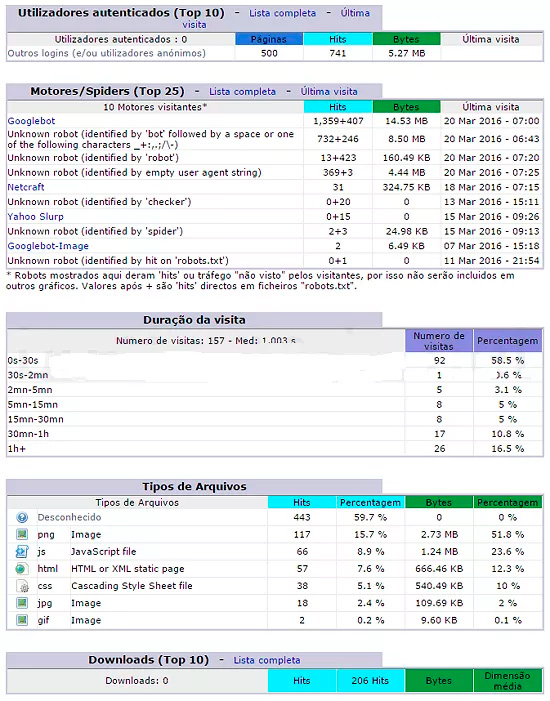Click the gif image file icon
Image resolution: width=550 pixels, height=701 pixels.
pyautogui.click(x=22, y=620)
